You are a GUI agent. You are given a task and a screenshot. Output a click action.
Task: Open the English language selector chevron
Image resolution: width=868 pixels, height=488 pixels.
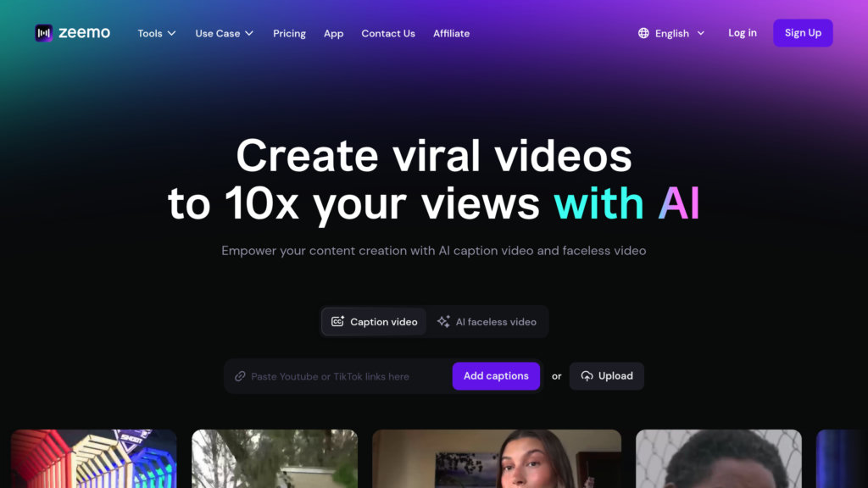click(701, 33)
